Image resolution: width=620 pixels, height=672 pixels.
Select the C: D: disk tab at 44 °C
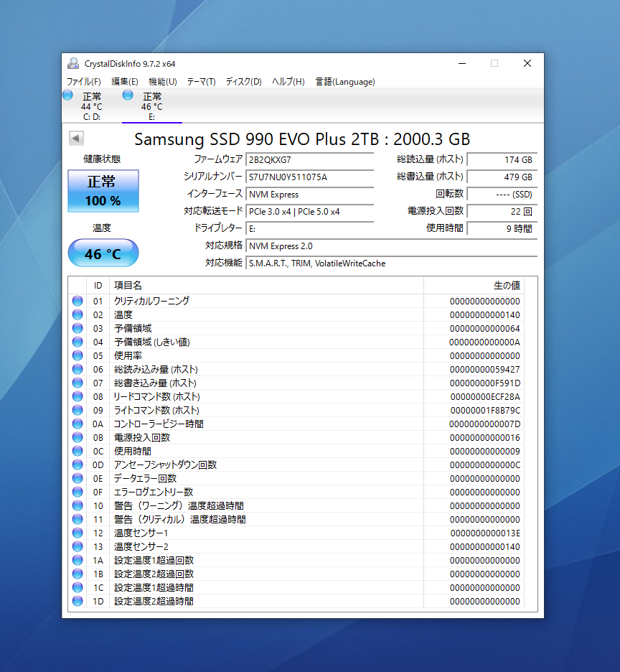[x=92, y=106]
